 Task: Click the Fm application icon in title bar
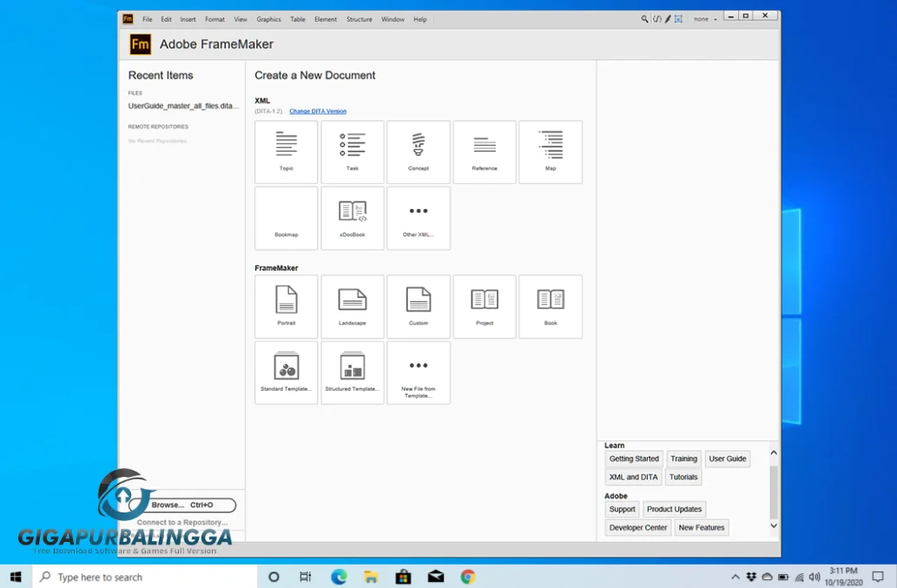pos(129,19)
